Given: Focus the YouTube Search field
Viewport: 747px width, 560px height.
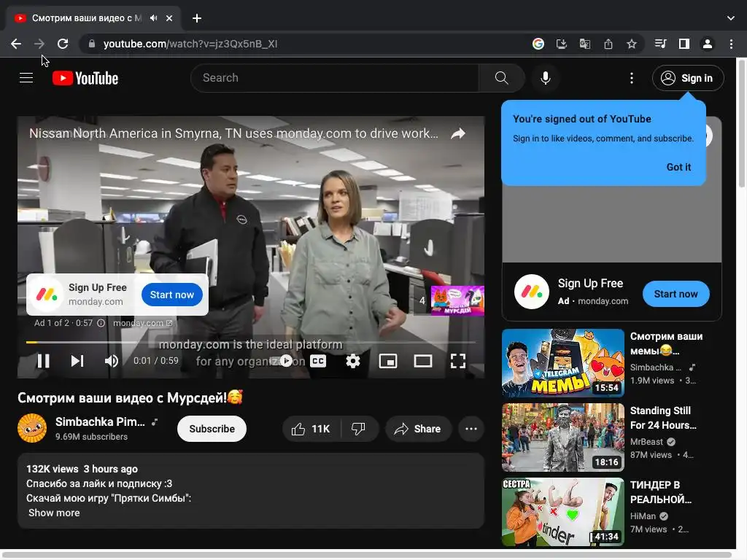Looking at the screenshot, I should (x=336, y=77).
